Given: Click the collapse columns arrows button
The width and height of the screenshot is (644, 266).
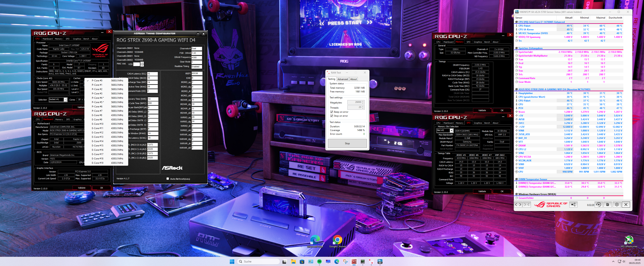Looking at the screenshot, I should (527, 204).
